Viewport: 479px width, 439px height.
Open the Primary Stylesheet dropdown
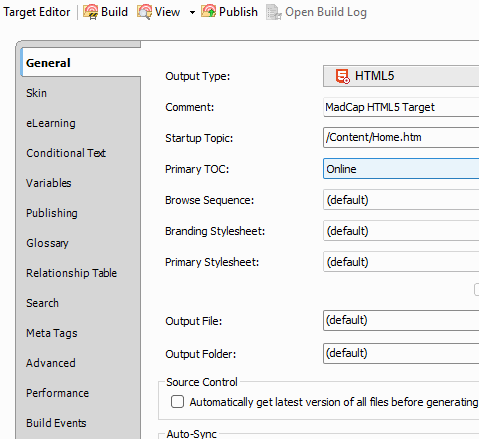pyautogui.click(x=401, y=262)
